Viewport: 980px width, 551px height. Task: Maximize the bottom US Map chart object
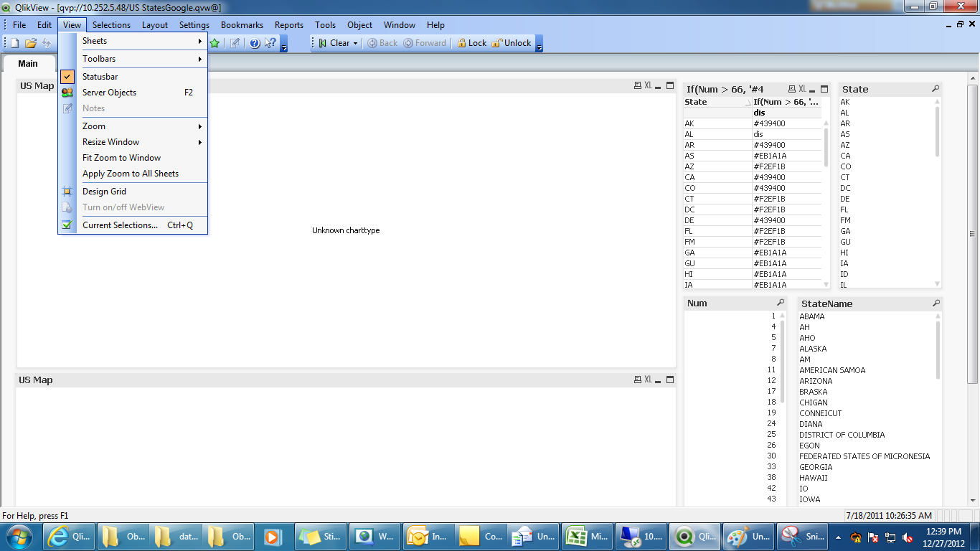(670, 380)
